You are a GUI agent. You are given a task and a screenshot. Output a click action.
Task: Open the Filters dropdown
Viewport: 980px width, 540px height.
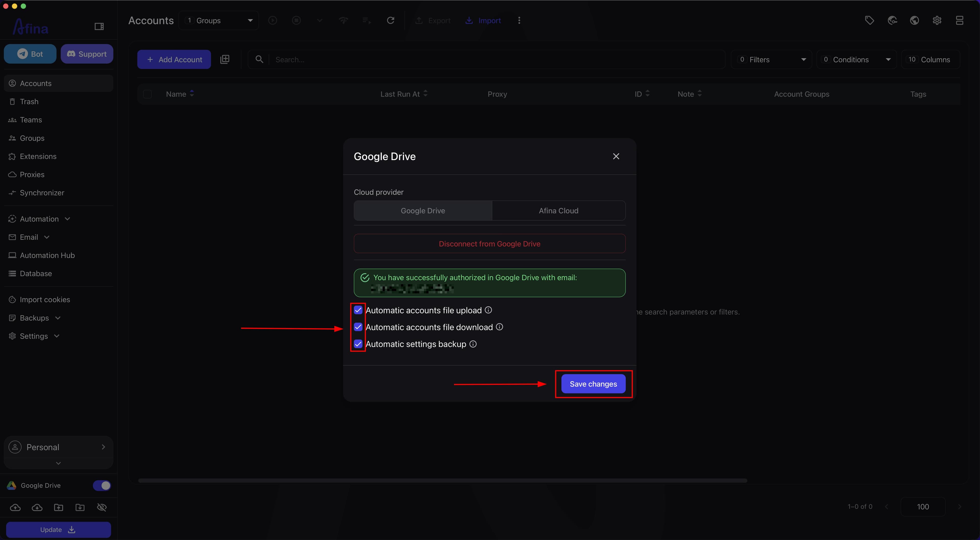(771, 59)
